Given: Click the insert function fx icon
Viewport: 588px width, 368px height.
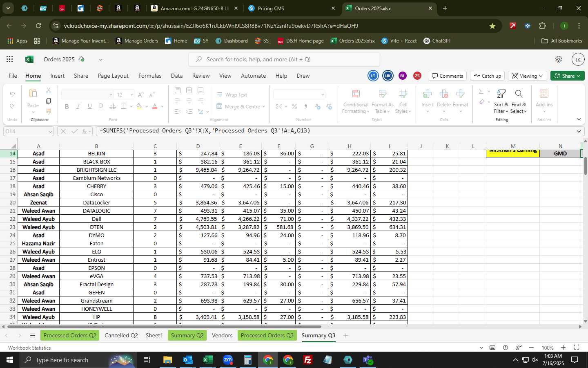Looking at the screenshot, I should [85, 131].
